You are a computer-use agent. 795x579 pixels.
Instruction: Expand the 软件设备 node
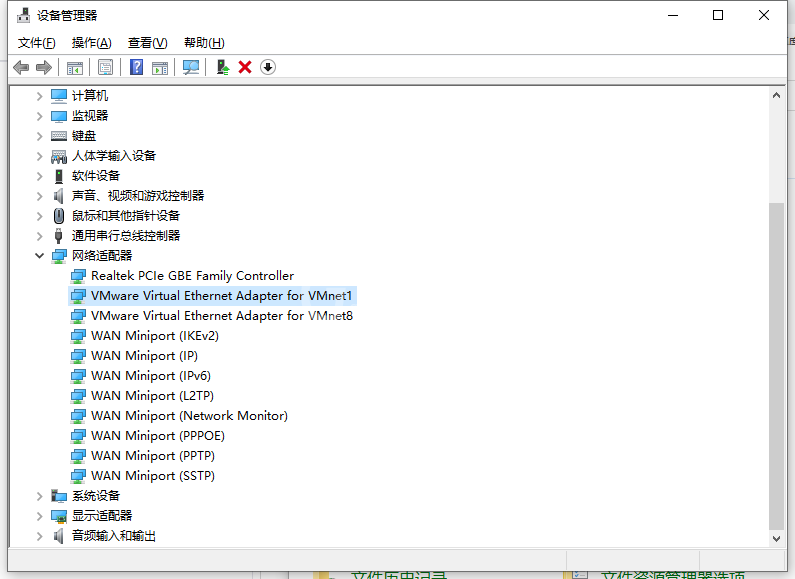tap(40, 176)
